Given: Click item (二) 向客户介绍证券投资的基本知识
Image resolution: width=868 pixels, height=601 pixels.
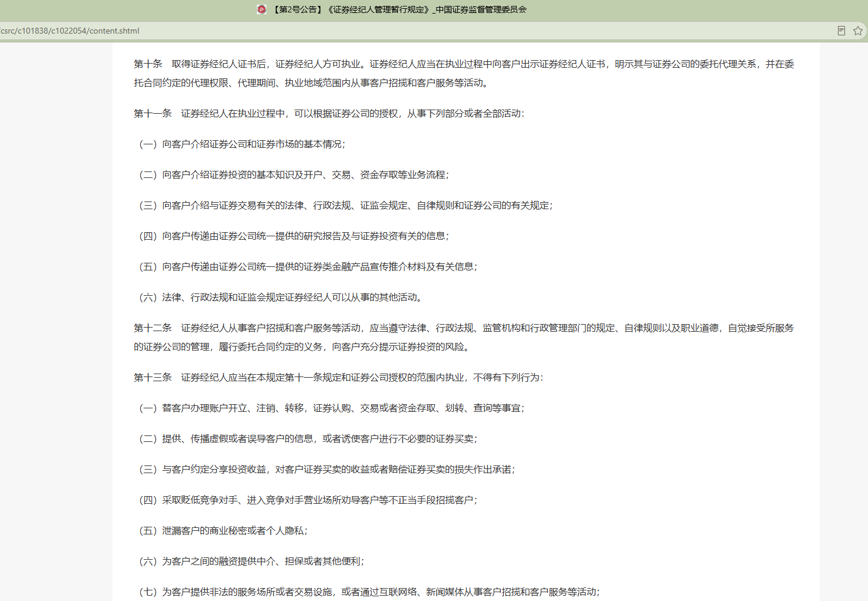Looking at the screenshot, I should click(294, 174).
